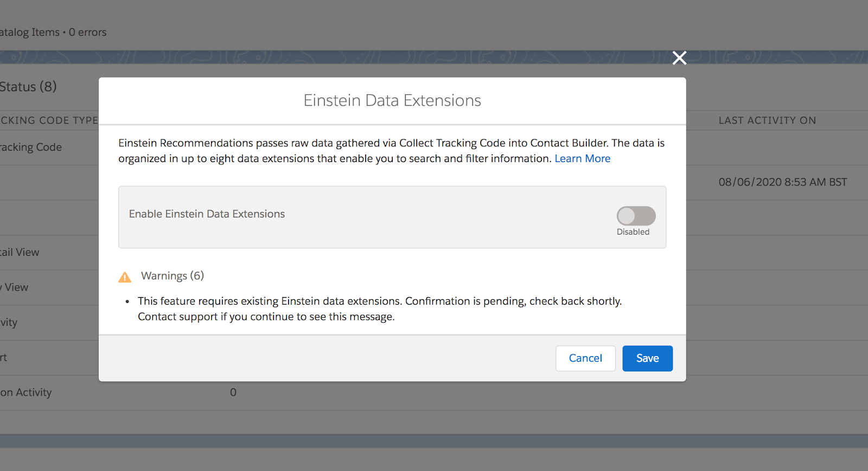Click the Tracking Code Type column header
868x471 pixels.
pyautogui.click(x=49, y=120)
